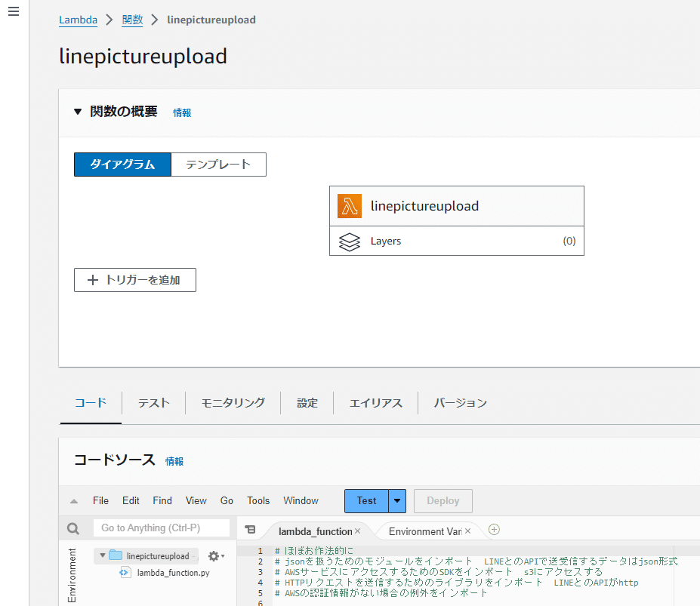Image resolution: width=700 pixels, height=606 pixels.
Task: Open the 設定 tab
Action: (x=307, y=403)
